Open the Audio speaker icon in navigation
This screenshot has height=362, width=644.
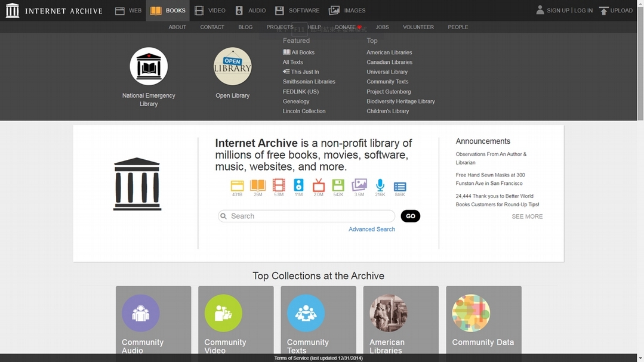tap(239, 11)
